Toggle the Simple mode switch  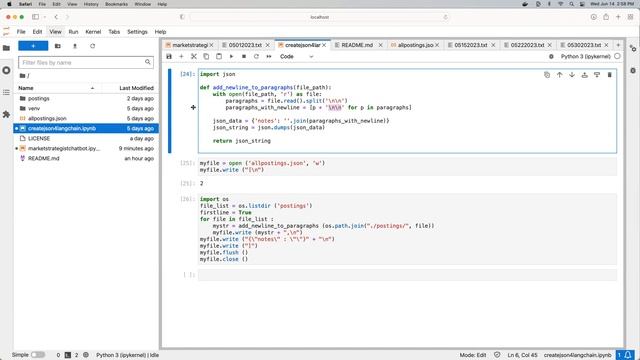[37, 355]
